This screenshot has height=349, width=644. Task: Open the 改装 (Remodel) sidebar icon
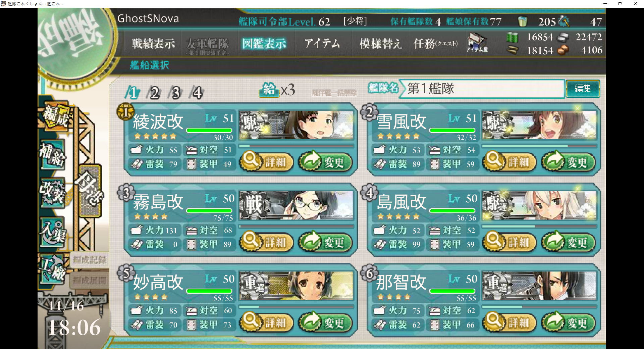coord(53,192)
